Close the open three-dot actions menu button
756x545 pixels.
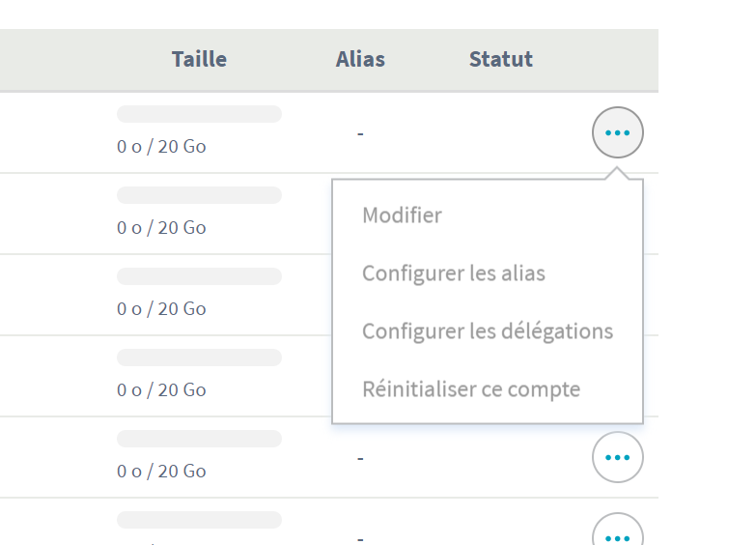tap(617, 132)
